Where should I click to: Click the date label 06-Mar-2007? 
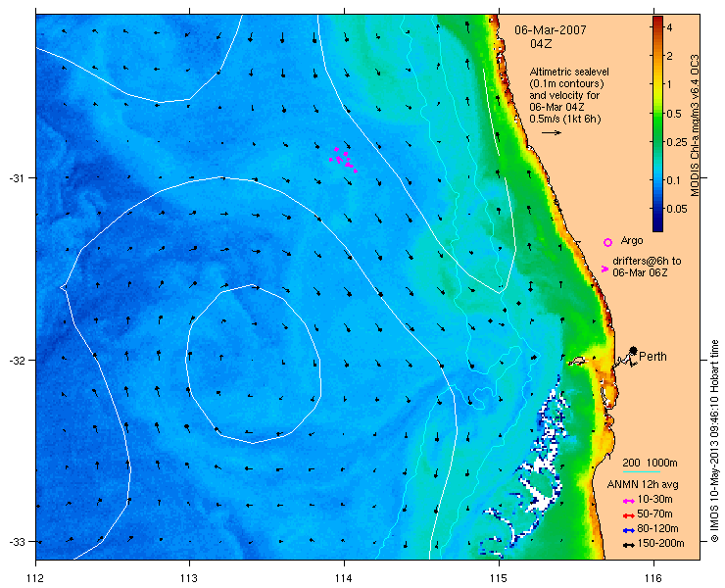pos(551,30)
